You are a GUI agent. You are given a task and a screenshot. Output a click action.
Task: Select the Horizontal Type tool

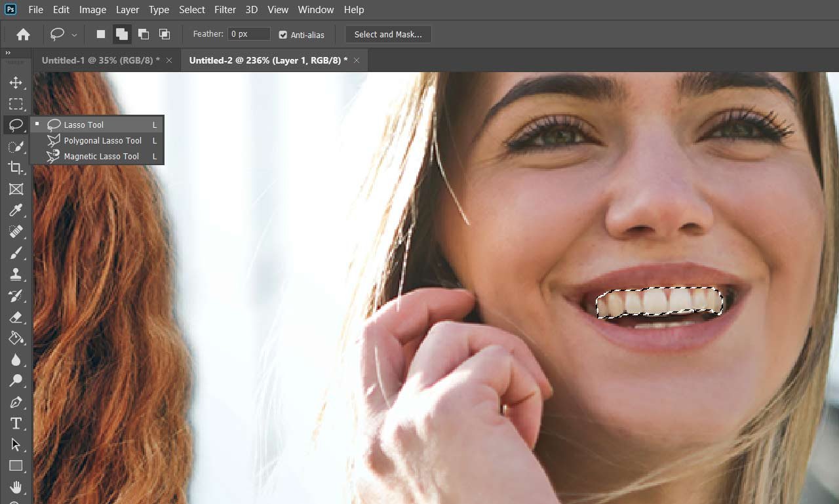pyautogui.click(x=16, y=423)
